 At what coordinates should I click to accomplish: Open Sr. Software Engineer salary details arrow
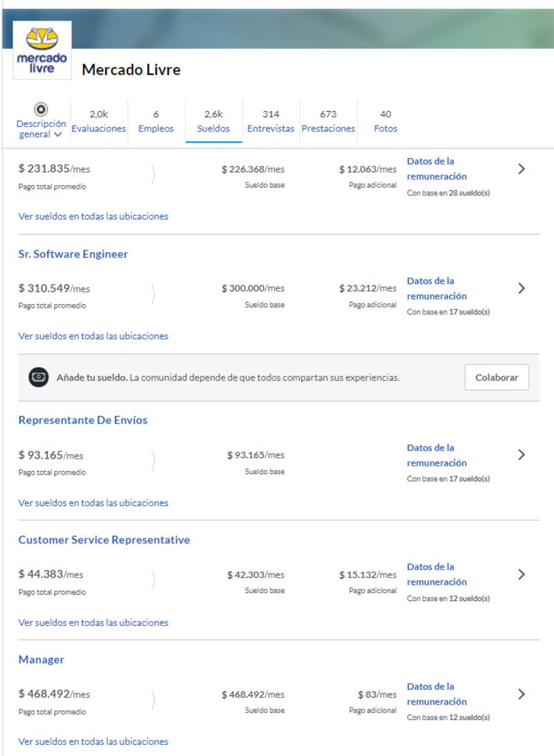[x=521, y=288]
